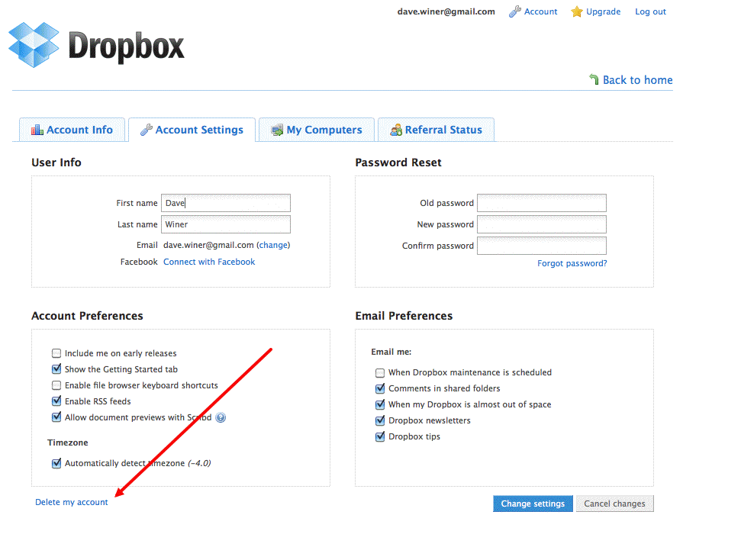Toggle When my Dropbox is almost out of space

pyautogui.click(x=380, y=404)
